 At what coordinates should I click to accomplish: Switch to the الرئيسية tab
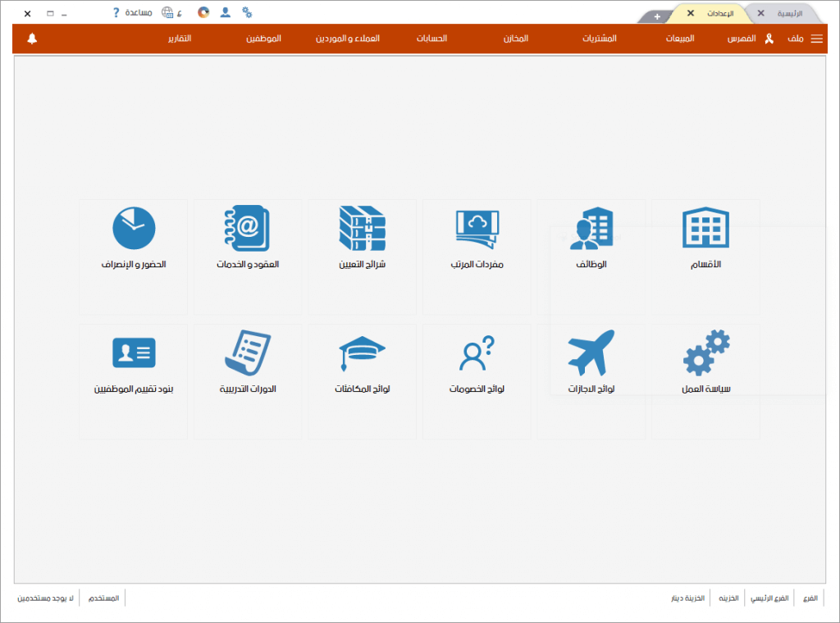click(x=790, y=13)
